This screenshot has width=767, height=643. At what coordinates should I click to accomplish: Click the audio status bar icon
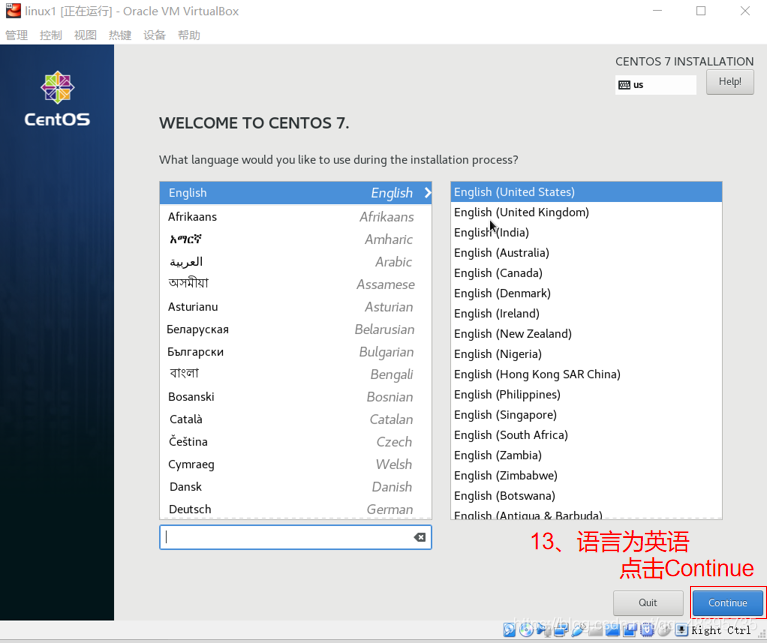point(543,630)
